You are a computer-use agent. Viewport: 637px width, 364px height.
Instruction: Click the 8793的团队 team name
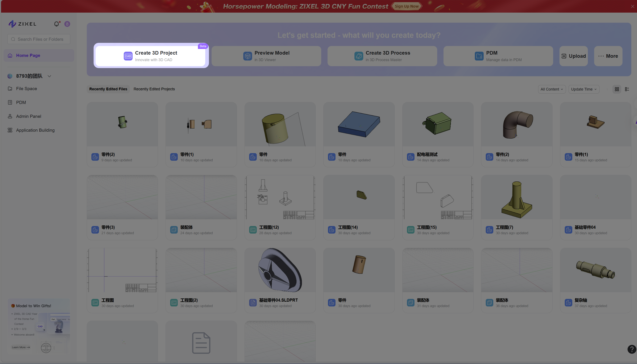click(x=29, y=76)
